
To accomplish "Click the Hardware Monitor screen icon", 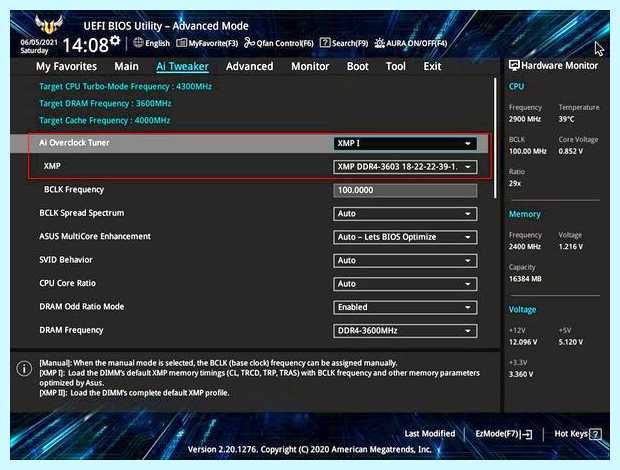I will point(514,66).
